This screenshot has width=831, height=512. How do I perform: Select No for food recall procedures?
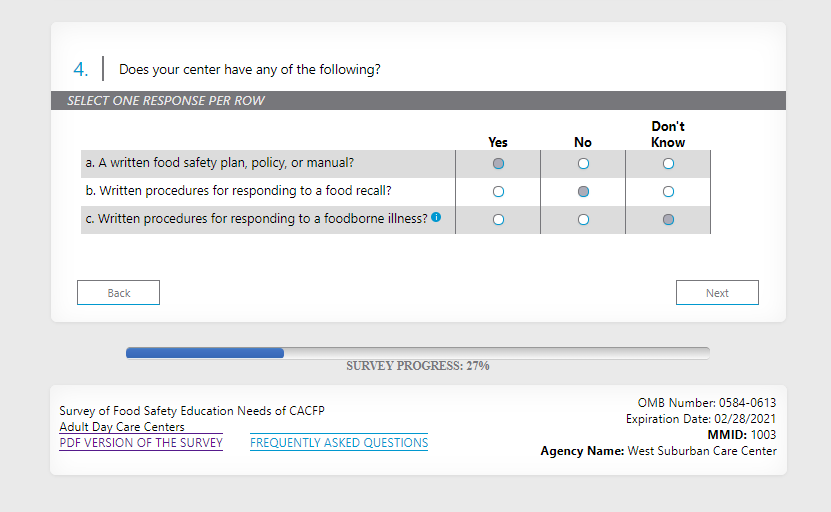(x=583, y=191)
